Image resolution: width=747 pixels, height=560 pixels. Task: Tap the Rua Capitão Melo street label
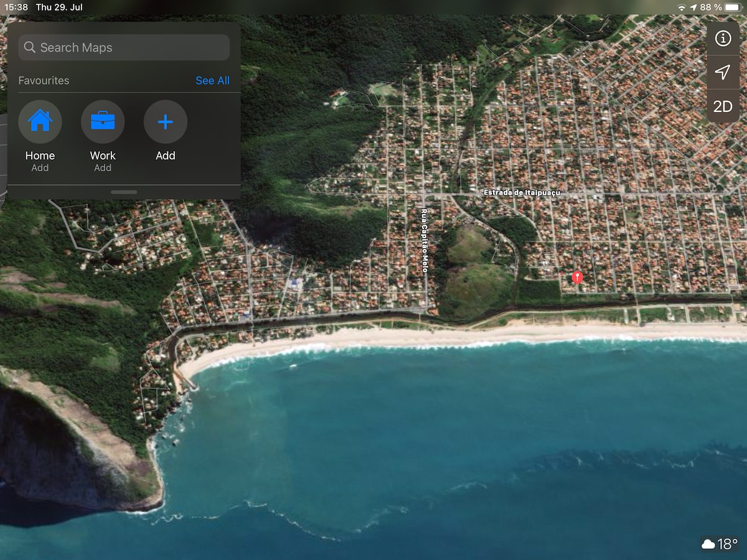click(425, 240)
